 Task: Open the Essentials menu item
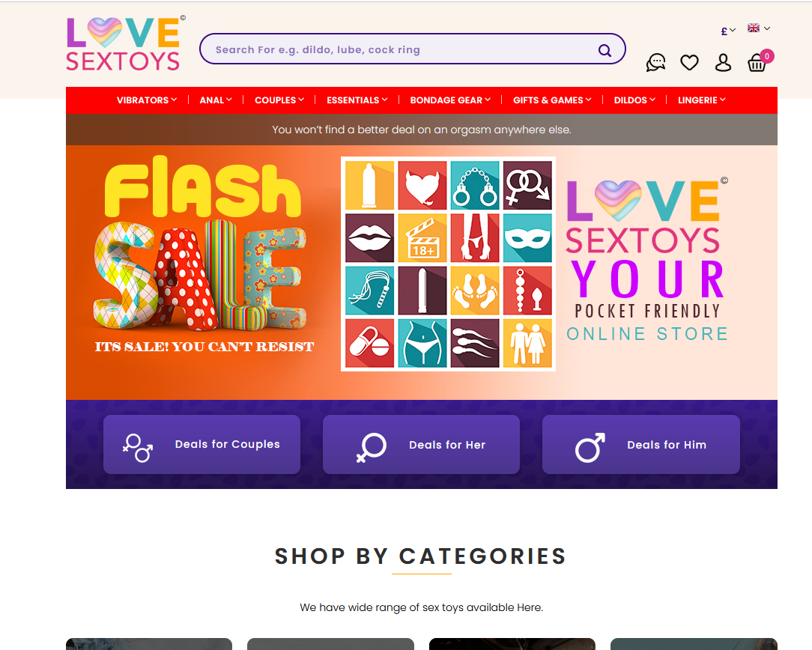point(357,100)
